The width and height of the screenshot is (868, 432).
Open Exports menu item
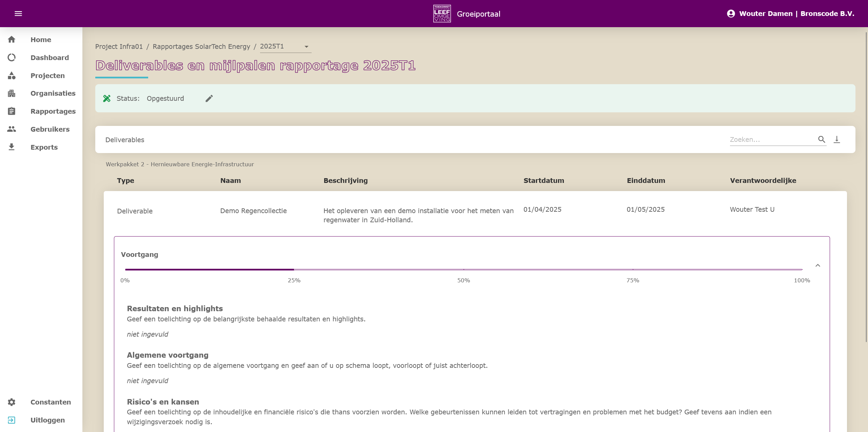(x=44, y=147)
